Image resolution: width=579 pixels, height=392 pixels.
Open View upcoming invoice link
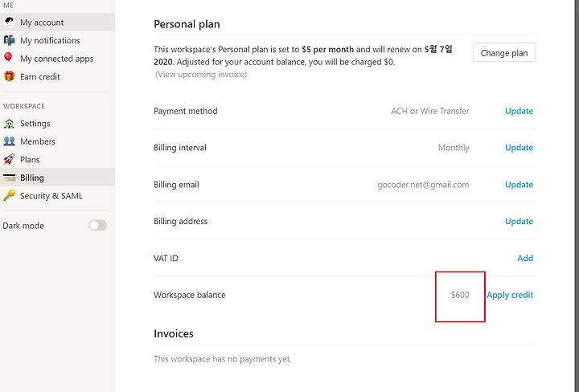[201, 75]
